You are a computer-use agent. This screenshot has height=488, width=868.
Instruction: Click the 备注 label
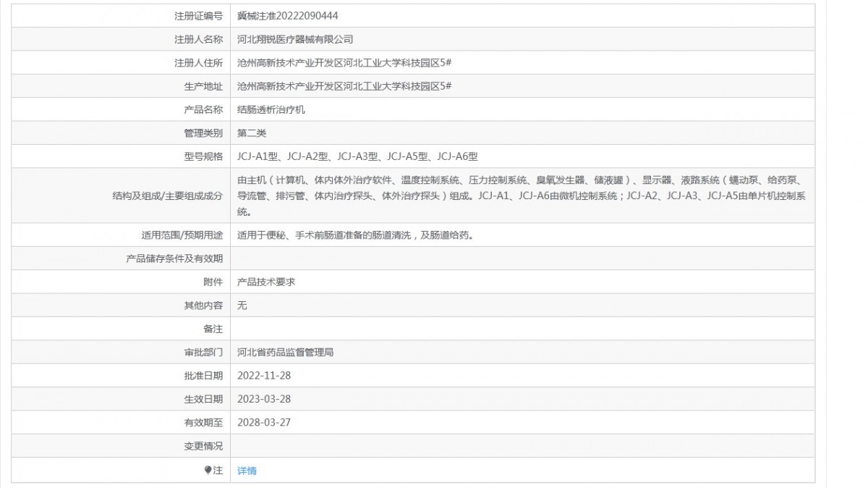[x=213, y=329]
